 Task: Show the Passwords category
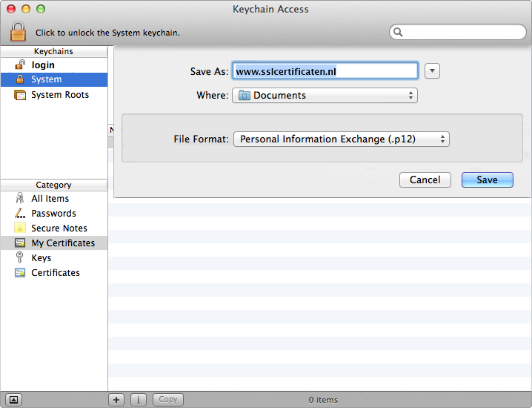[x=54, y=214]
